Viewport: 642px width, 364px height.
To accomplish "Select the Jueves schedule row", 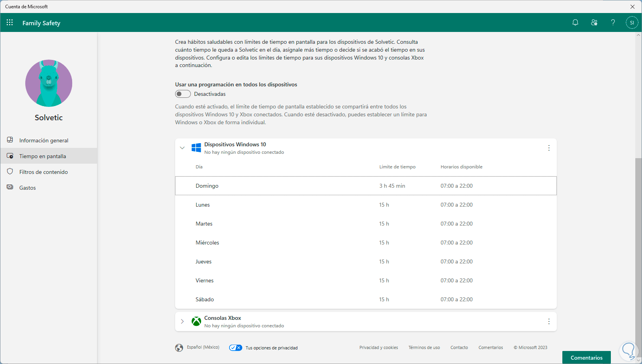I will tap(366, 261).
